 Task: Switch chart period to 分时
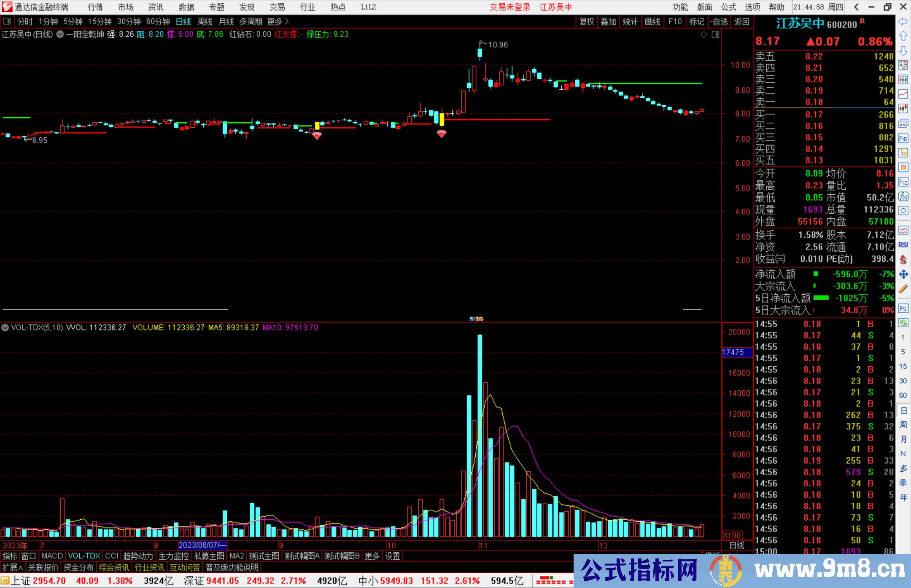pyautogui.click(x=25, y=21)
